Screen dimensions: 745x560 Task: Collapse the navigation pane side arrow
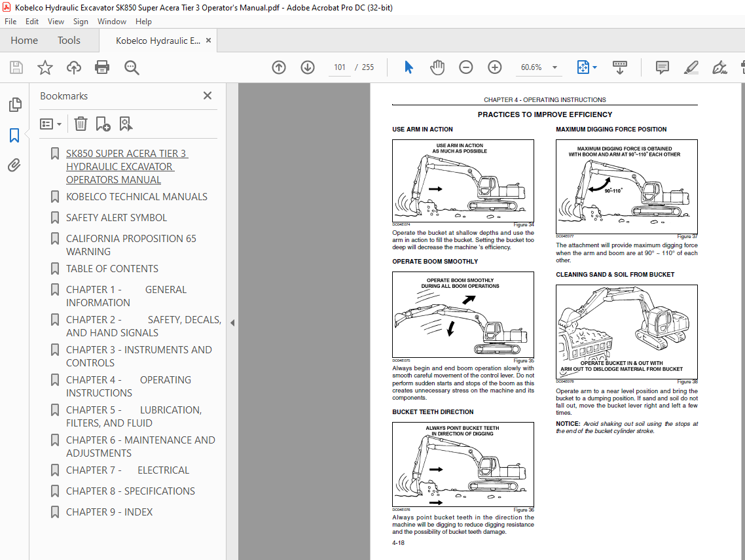(232, 323)
